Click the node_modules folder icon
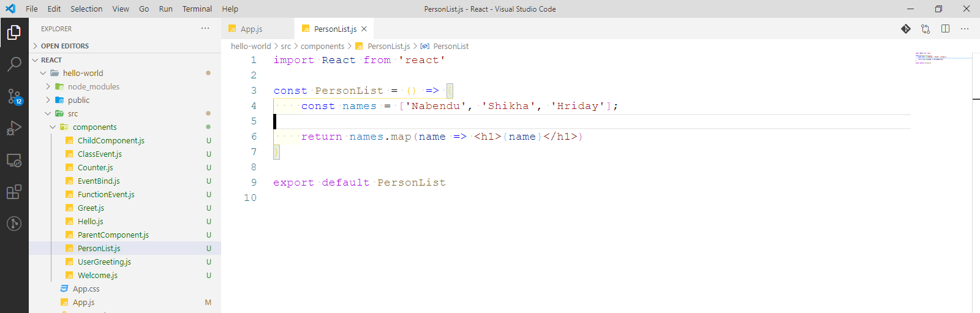Viewport: 980px width, 313px height. coord(59,86)
